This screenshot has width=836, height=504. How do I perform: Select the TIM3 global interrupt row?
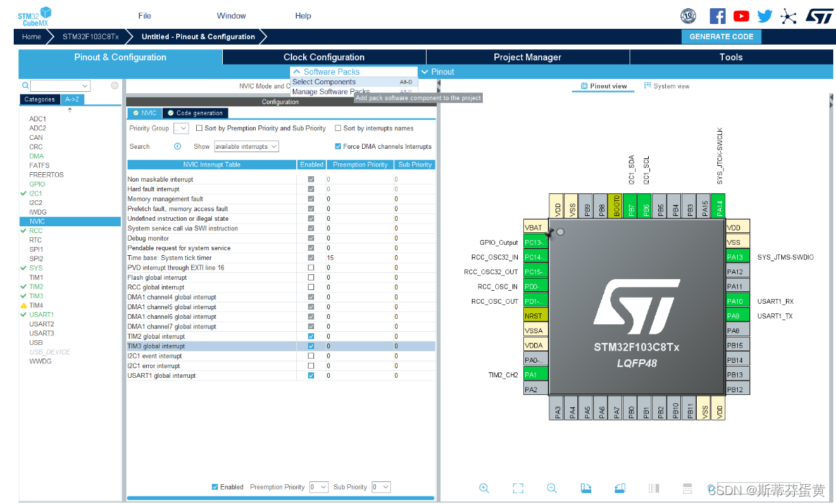[281, 346]
